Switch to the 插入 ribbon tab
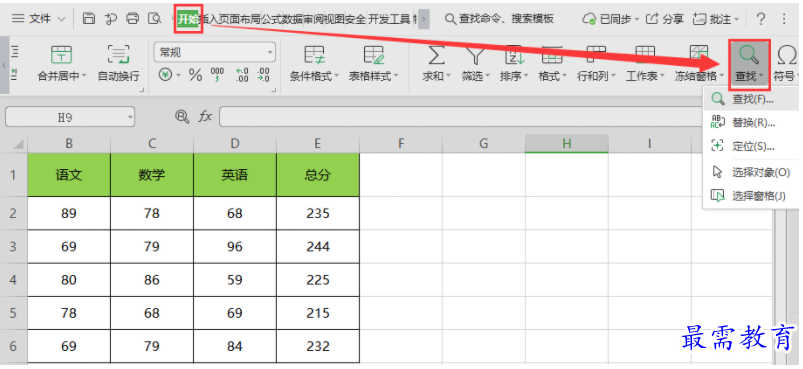The width and height of the screenshot is (803, 369). pyautogui.click(x=208, y=19)
